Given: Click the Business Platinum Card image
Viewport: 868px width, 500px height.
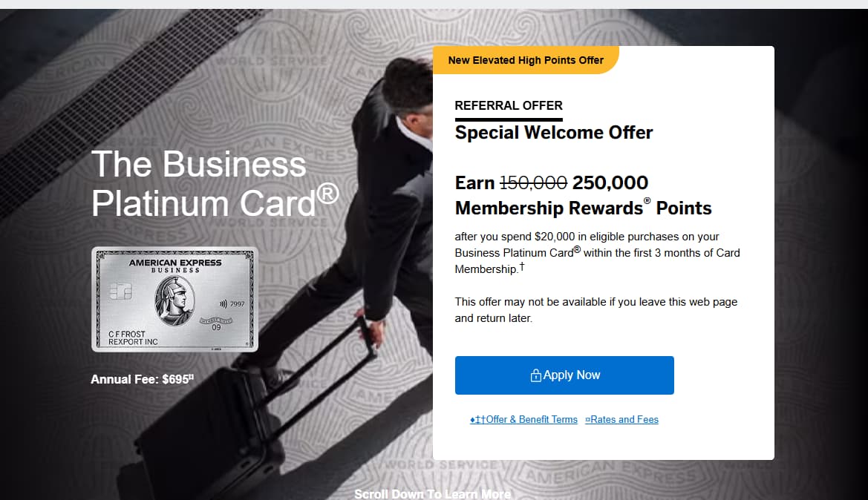Looking at the screenshot, I should coord(174,299).
